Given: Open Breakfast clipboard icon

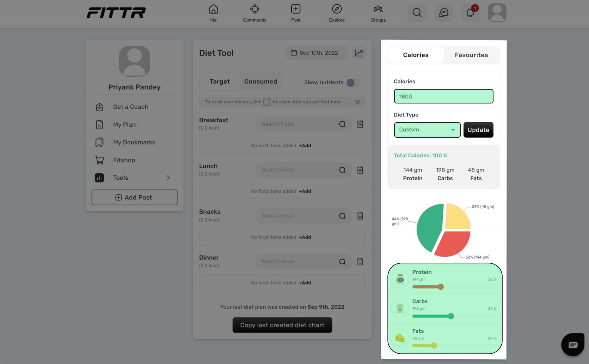Looking at the screenshot, I should (360, 124).
